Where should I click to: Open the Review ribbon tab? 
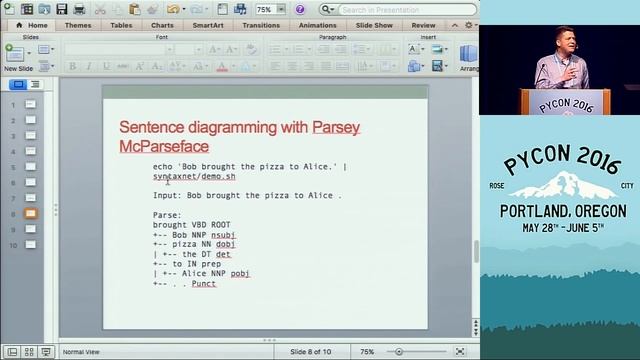coord(423,25)
